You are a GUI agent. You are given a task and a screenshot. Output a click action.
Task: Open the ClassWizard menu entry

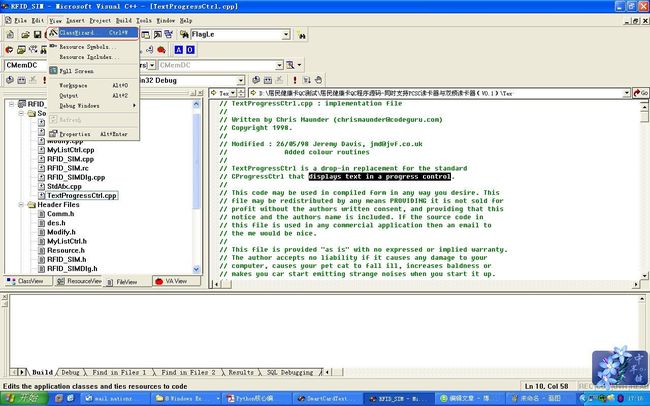[x=93, y=32]
